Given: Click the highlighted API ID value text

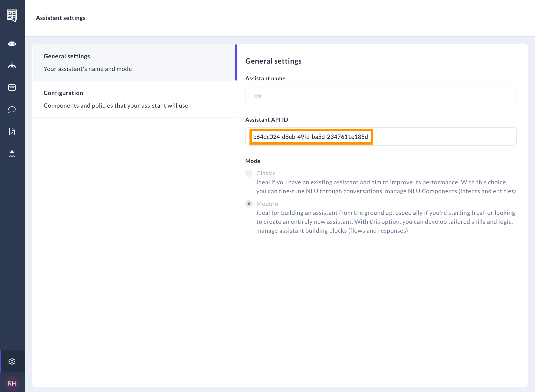Looking at the screenshot, I should pos(310,137).
